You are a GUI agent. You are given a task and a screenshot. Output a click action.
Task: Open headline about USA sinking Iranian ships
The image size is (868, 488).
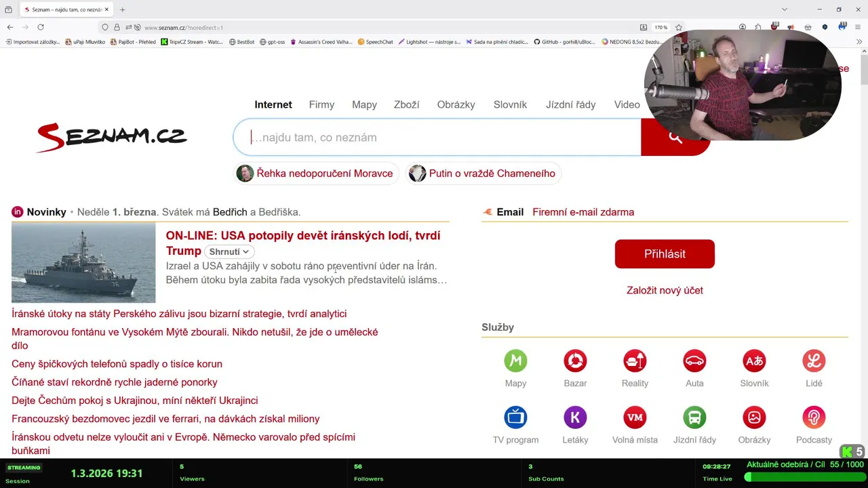(x=303, y=243)
